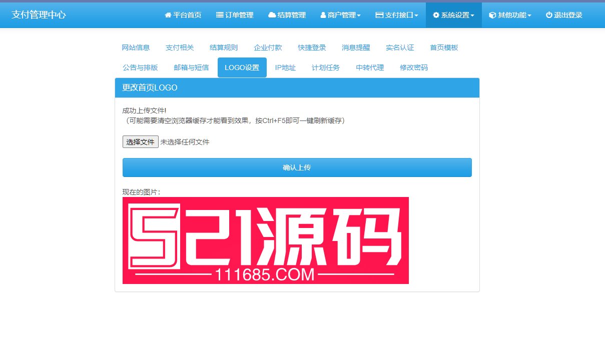Click the cloud icon beside 结算管理
605x364 pixels.
pyautogui.click(x=272, y=15)
